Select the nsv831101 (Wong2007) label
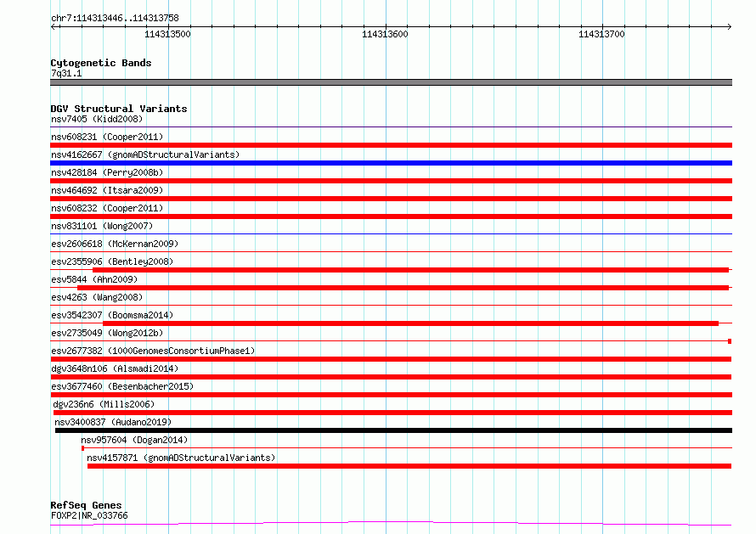Screen dimensions: 756x534 102,226
